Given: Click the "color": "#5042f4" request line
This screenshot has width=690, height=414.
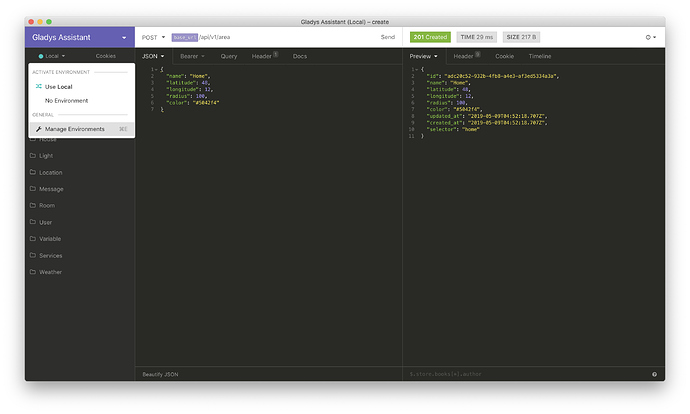Looking at the screenshot, I should pyautogui.click(x=192, y=103).
